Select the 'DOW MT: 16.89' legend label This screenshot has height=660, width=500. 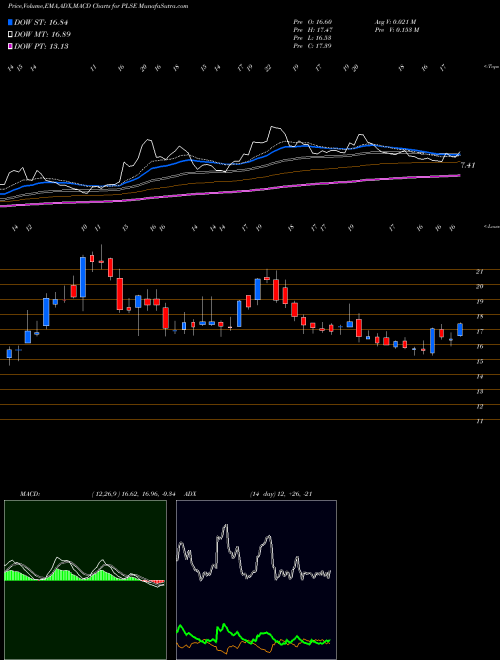tap(42, 35)
